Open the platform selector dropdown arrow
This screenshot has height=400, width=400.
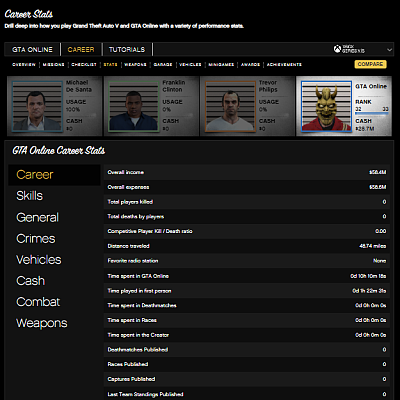pos(389,50)
